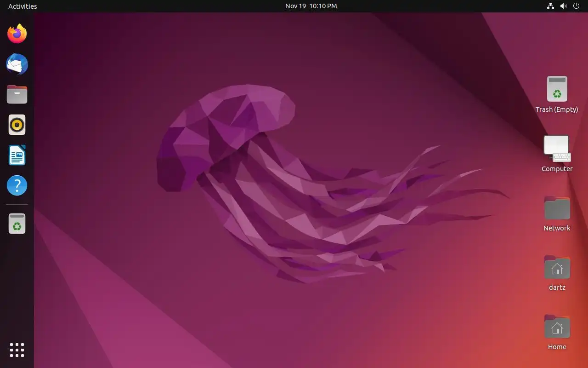Viewport: 588px width, 368px height.
Task: Open the Files manager in the dock
Action: click(x=17, y=94)
